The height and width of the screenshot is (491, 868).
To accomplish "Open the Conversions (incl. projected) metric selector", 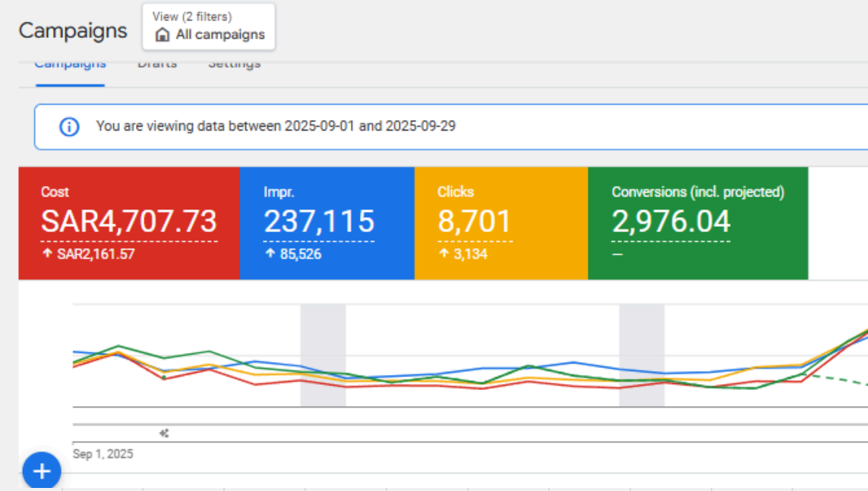I will [x=697, y=193].
